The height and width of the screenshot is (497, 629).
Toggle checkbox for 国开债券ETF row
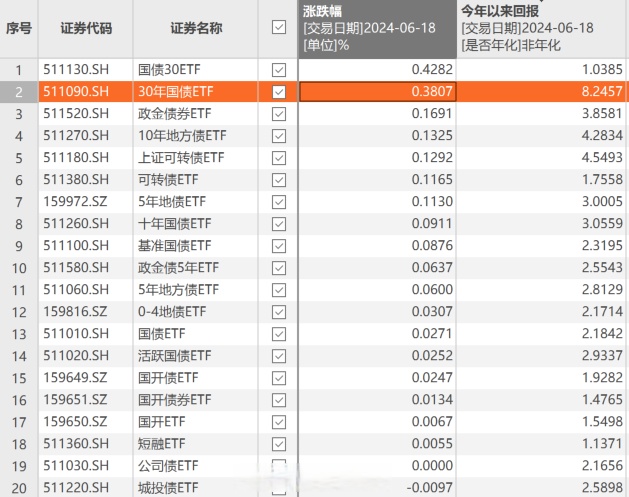[x=279, y=400]
